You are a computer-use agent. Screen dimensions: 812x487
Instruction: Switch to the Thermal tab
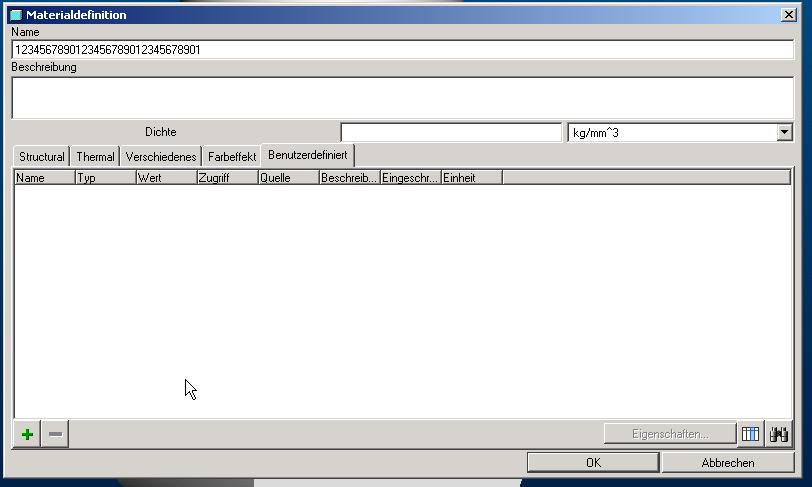[x=95, y=156]
